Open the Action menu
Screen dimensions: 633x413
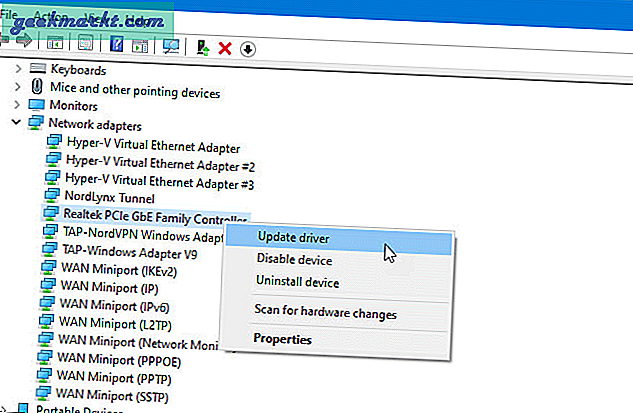coord(50,17)
